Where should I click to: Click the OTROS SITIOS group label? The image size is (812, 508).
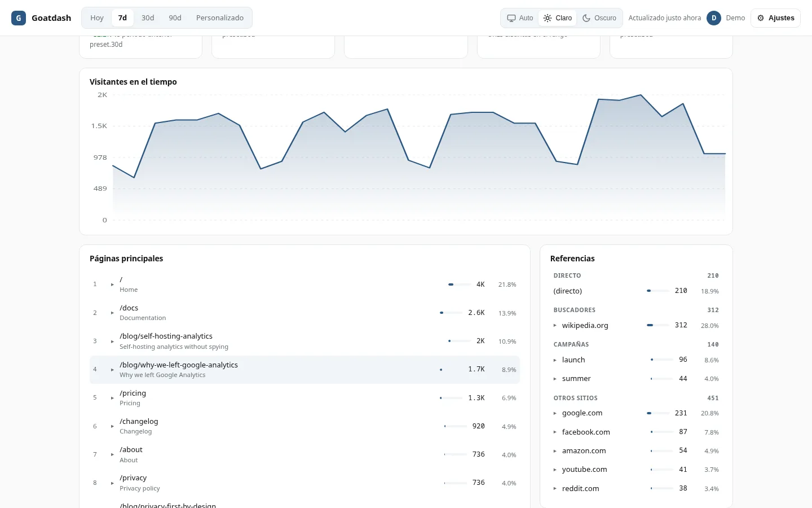[576, 398]
